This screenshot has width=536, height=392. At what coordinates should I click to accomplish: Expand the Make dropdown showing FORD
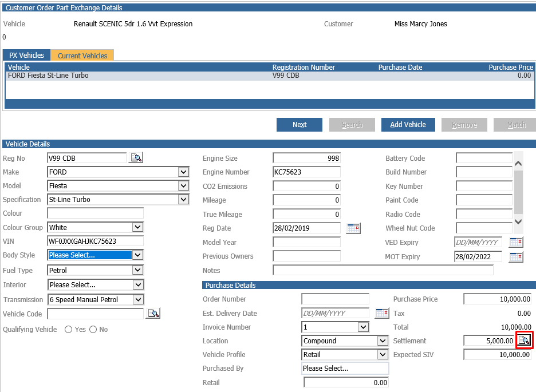pos(184,172)
